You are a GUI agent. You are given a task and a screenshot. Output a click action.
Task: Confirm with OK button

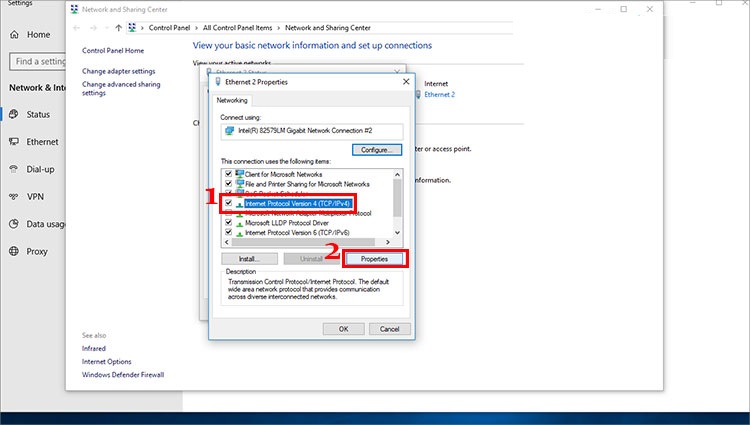pyautogui.click(x=343, y=329)
